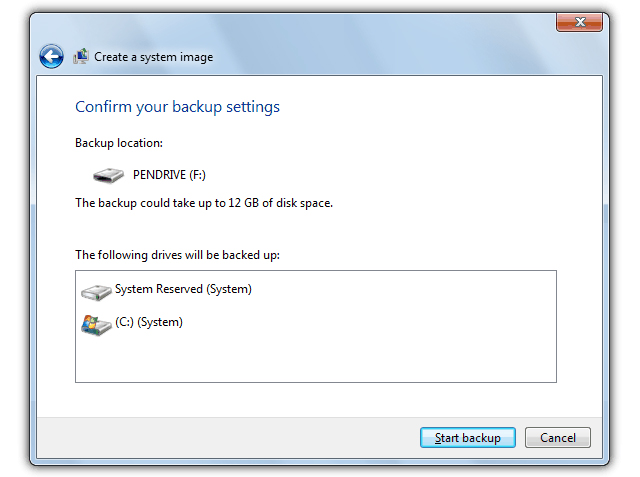Image resolution: width=640 pixels, height=477 pixels.
Task: Select the (C:) (System) entry text
Action: 149,323
